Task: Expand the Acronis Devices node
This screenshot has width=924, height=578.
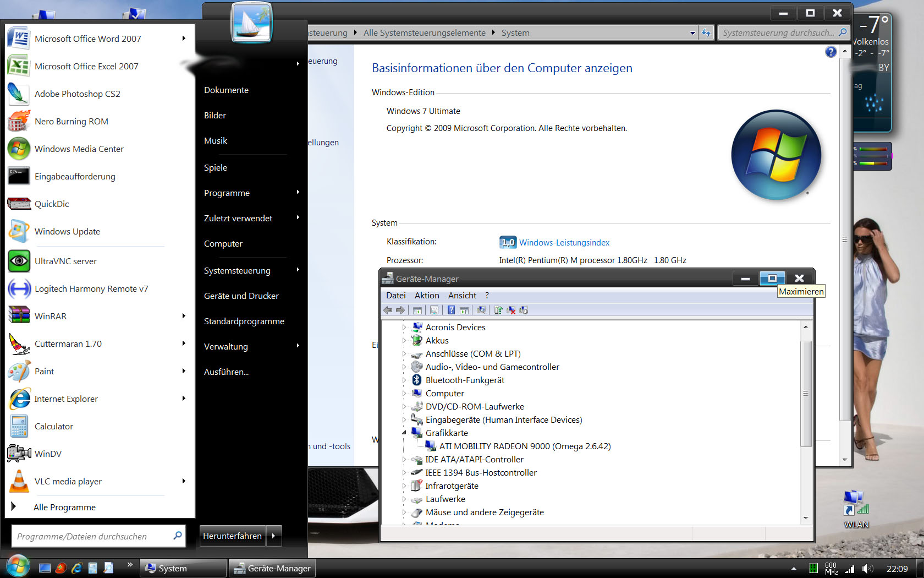Action: (x=404, y=328)
